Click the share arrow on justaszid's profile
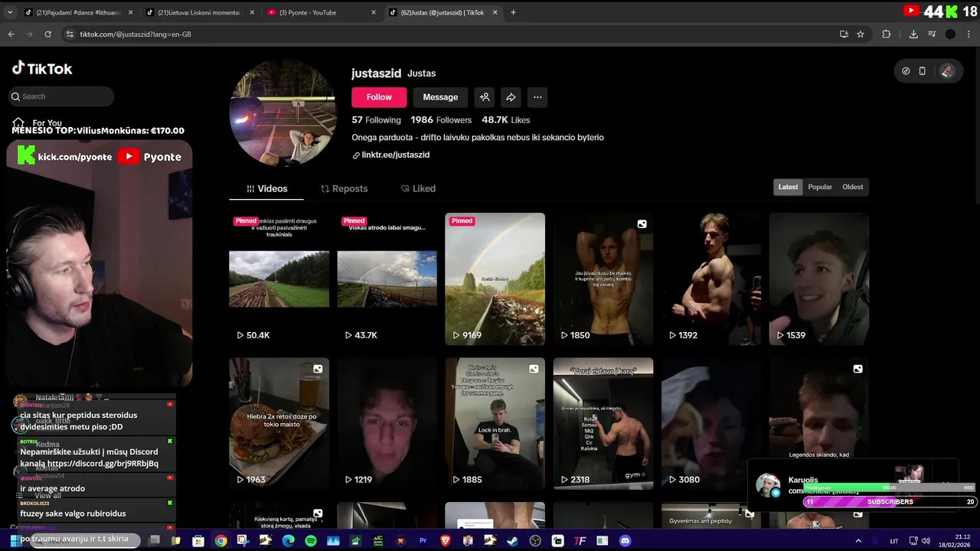This screenshot has width=980, height=551. 511,97
